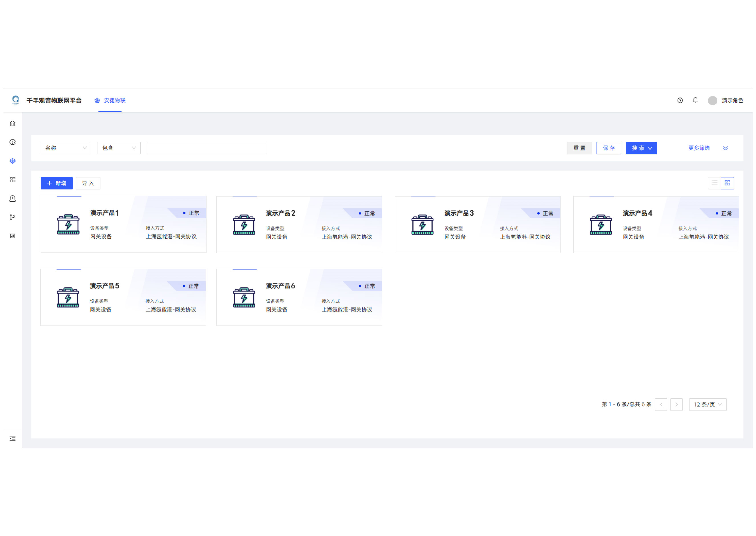Switch to list view layout

[x=714, y=183]
